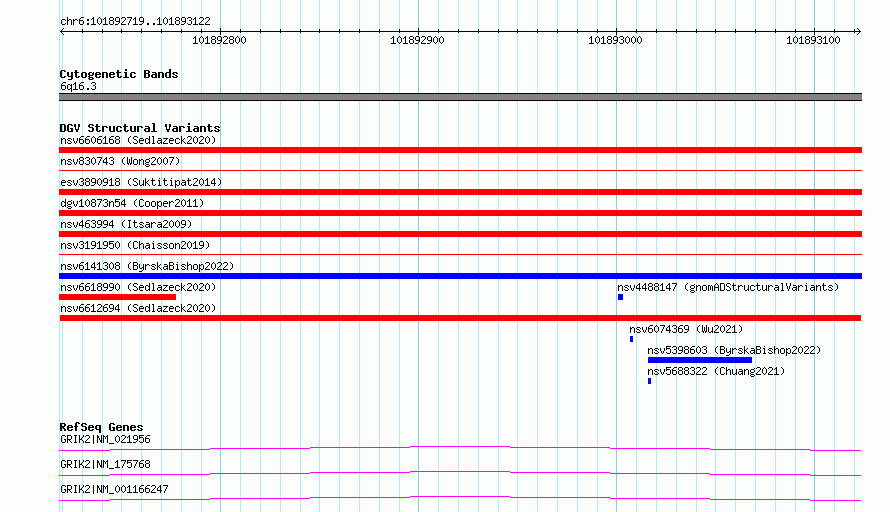Click the chr6:101892719..101893122 coordinate label

pos(135,21)
